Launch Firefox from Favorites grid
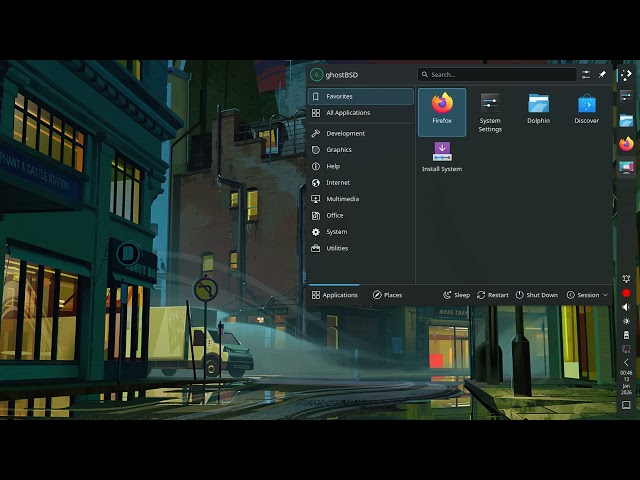 pos(442,112)
